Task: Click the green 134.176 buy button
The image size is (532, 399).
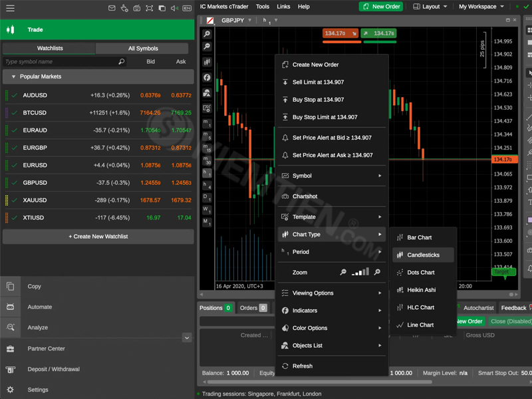Action: 378,33
